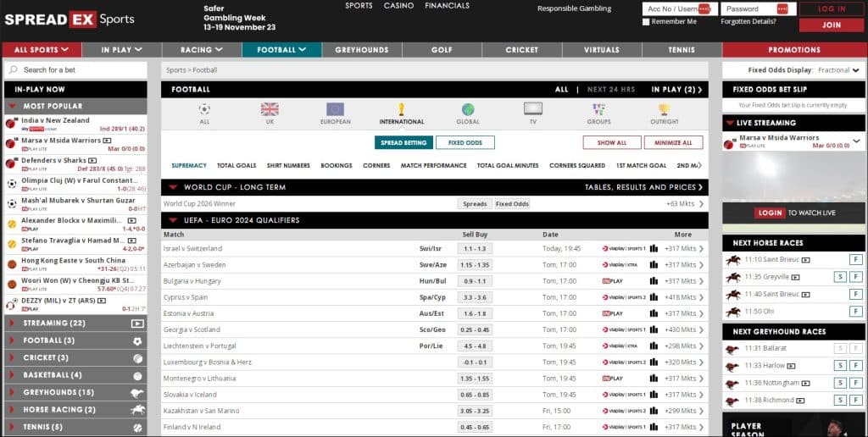Collapse the UEFA Euro 2024 Qualifiers section
This screenshot has height=437, width=868.
pyautogui.click(x=173, y=220)
